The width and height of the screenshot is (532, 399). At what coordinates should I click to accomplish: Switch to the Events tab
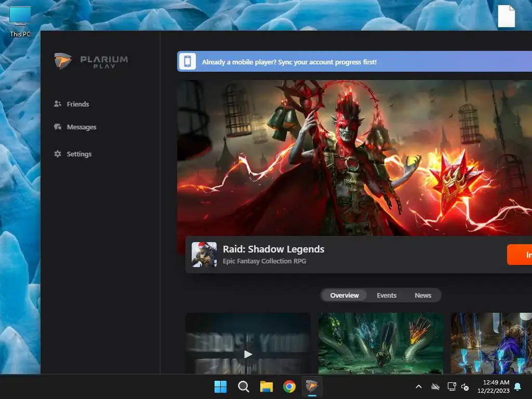tap(387, 296)
